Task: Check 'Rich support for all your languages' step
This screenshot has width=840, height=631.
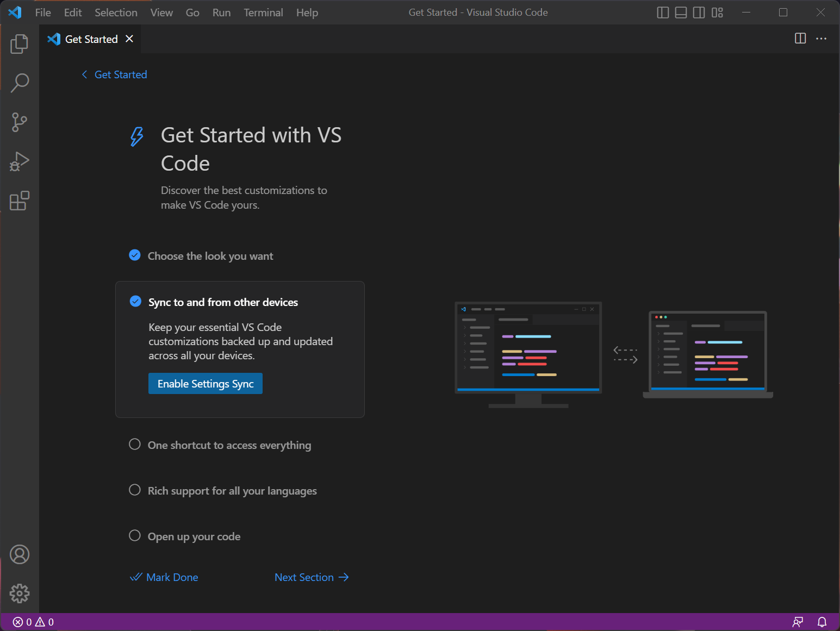Action: (135, 490)
